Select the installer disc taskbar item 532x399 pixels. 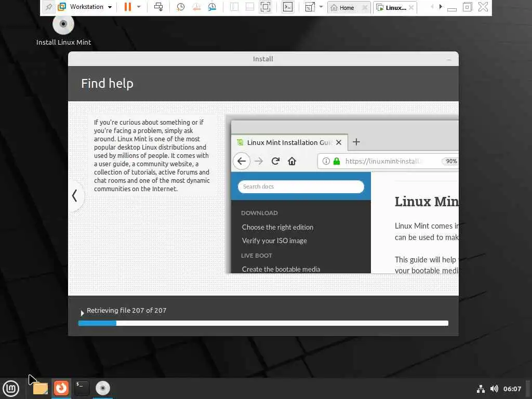[x=102, y=388]
